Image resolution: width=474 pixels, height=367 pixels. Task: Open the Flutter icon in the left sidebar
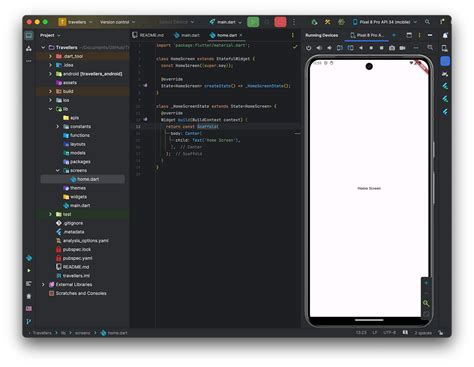coord(29,258)
